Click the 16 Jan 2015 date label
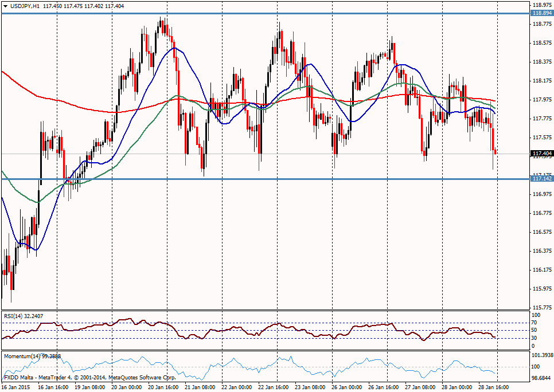The width and height of the screenshot is (554, 392). (x=16, y=387)
